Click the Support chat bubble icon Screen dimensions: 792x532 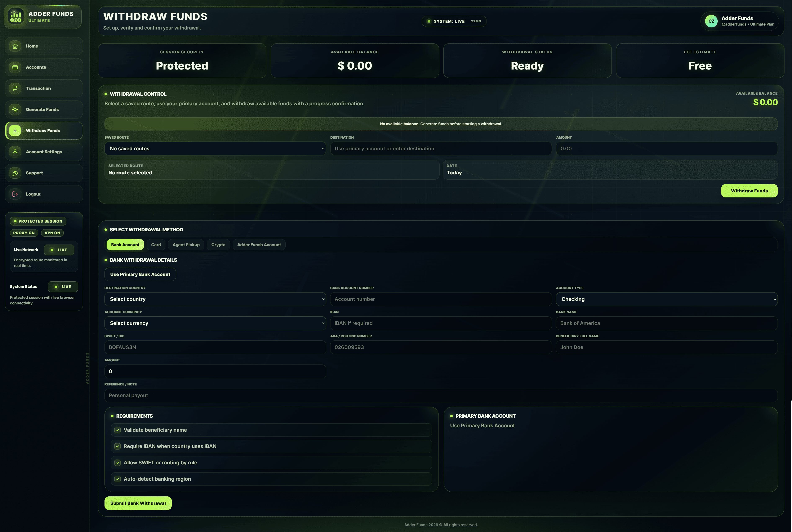[x=15, y=173]
